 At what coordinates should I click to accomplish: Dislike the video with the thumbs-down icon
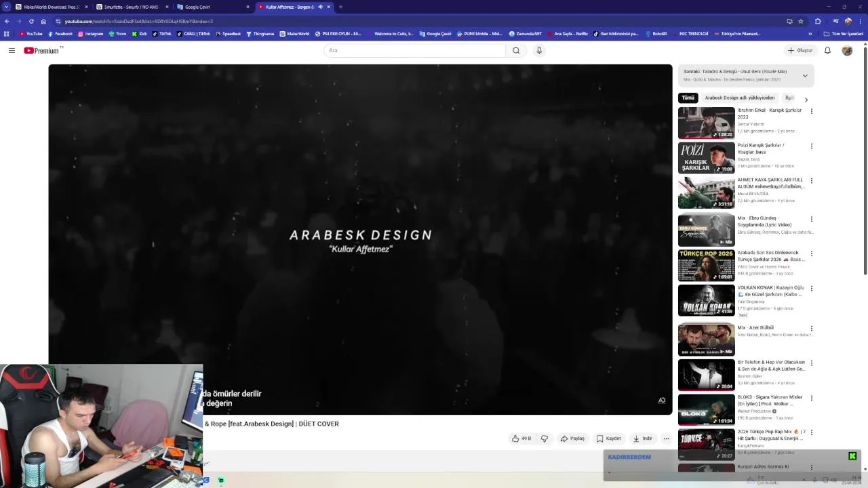tap(544, 439)
